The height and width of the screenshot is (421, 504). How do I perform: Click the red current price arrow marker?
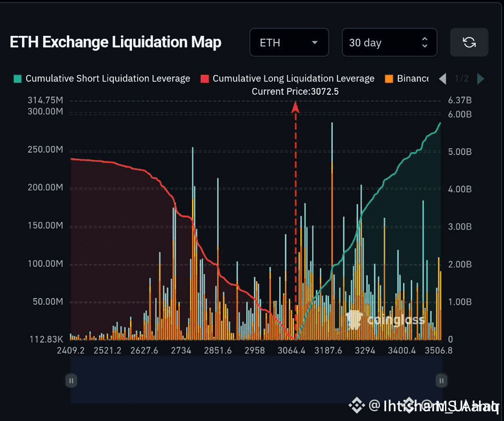[x=295, y=108]
